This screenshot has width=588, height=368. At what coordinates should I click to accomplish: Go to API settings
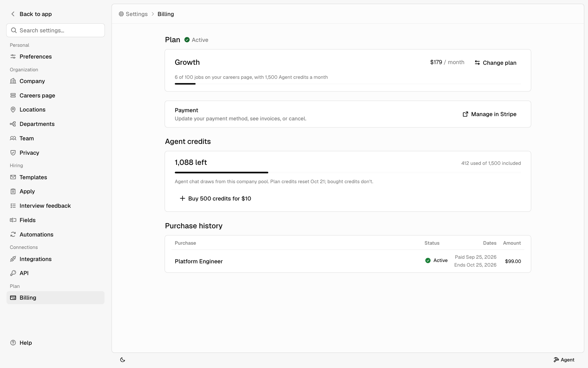click(x=56, y=273)
